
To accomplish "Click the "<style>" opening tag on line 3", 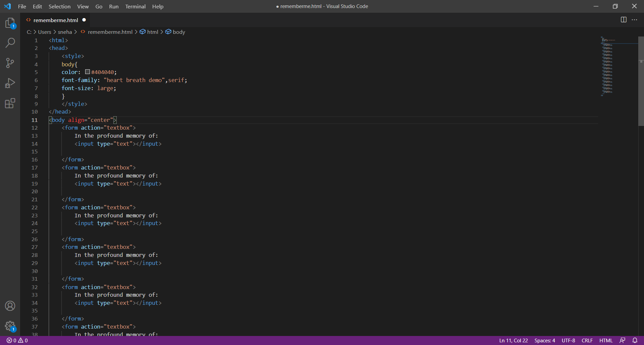I will tap(73, 56).
